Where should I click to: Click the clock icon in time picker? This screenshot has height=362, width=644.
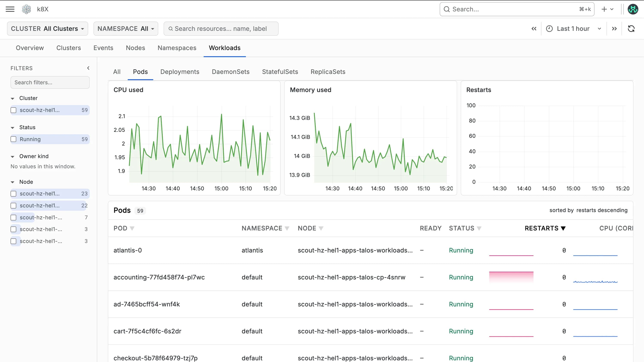click(x=549, y=29)
